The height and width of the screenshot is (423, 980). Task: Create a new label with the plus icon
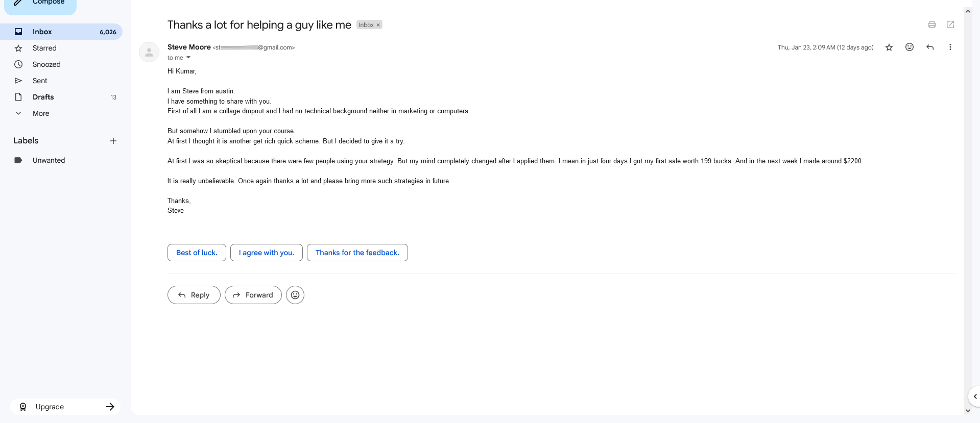113,141
